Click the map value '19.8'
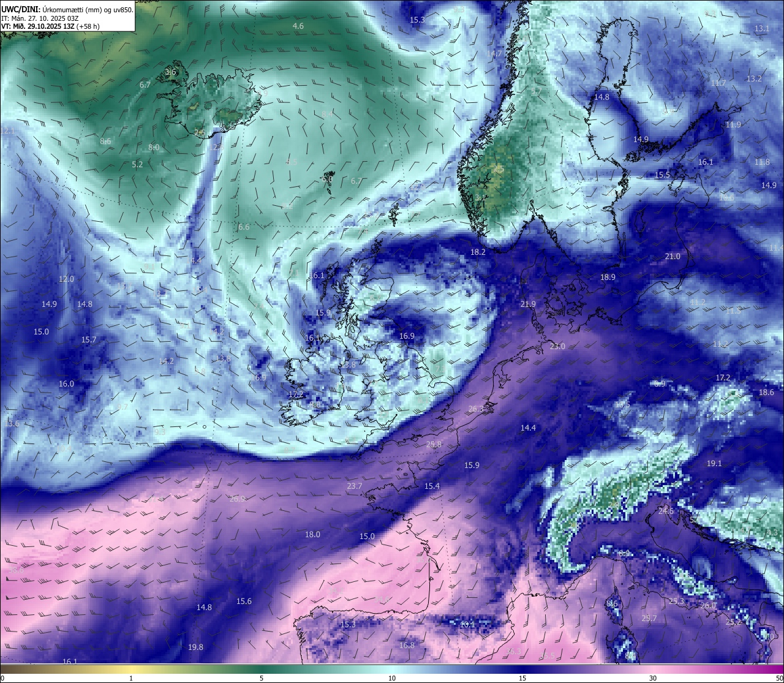Image resolution: width=784 pixels, height=683 pixels. coord(195,647)
